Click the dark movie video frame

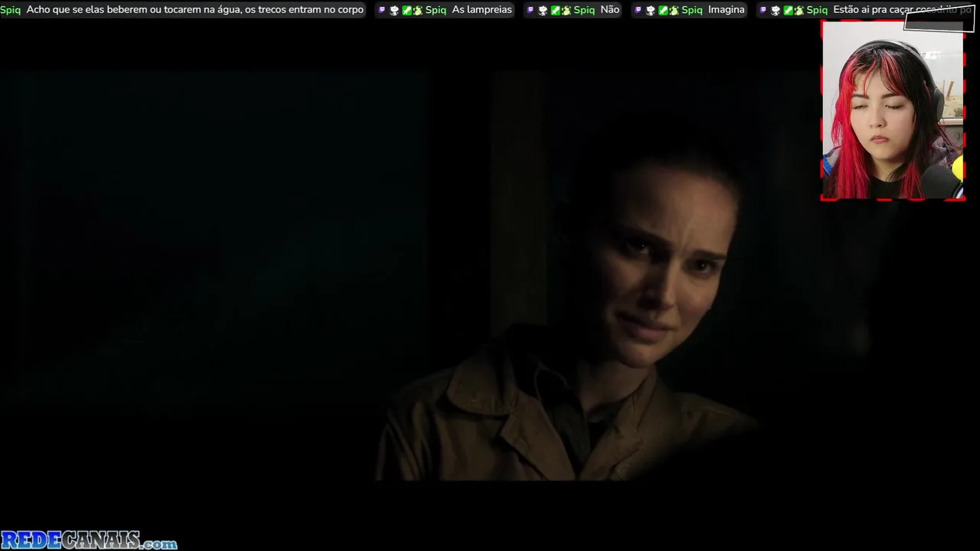click(x=490, y=275)
